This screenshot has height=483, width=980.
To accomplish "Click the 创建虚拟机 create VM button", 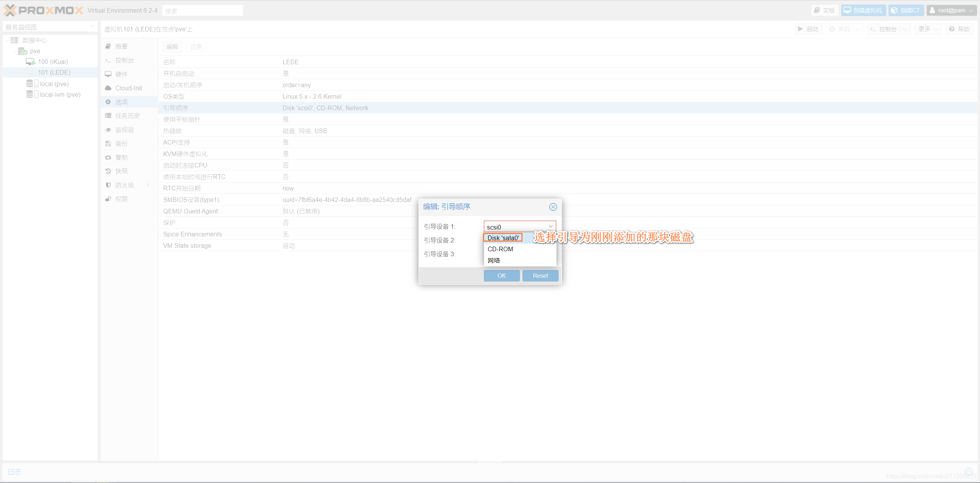I will [863, 10].
